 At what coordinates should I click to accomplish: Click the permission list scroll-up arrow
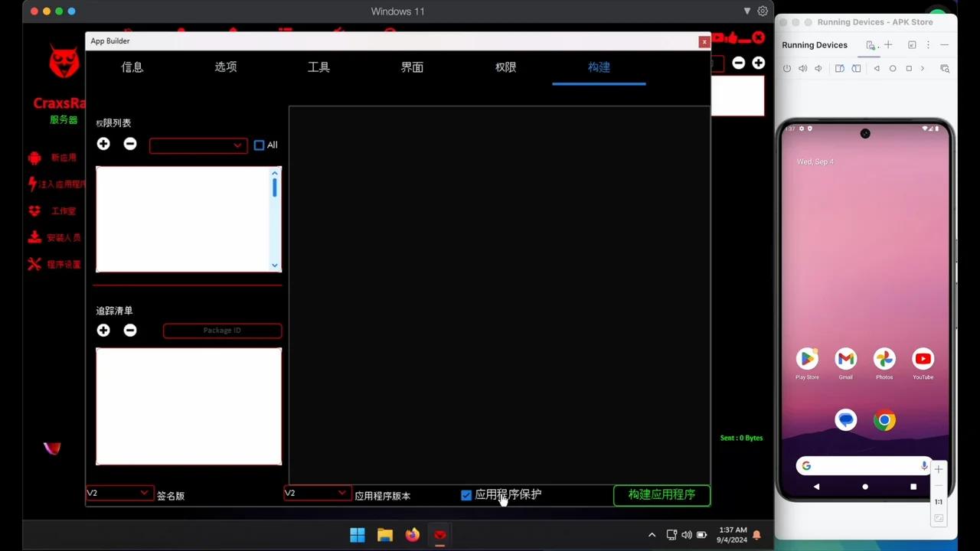pyautogui.click(x=275, y=173)
